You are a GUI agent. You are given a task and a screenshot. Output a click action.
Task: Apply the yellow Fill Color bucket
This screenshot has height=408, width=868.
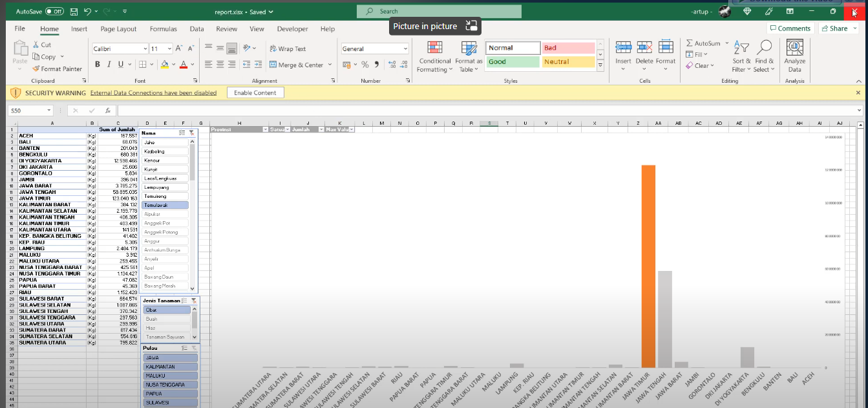[x=164, y=64]
